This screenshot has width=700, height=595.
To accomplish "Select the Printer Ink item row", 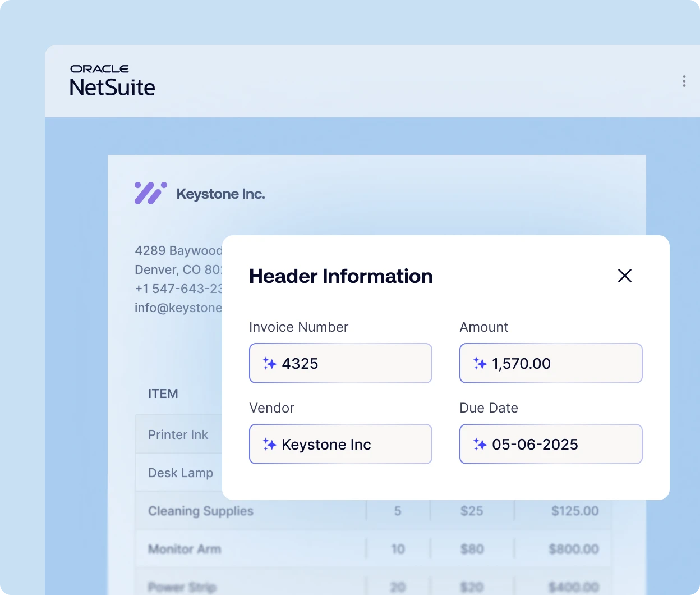I will pos(178,434).
